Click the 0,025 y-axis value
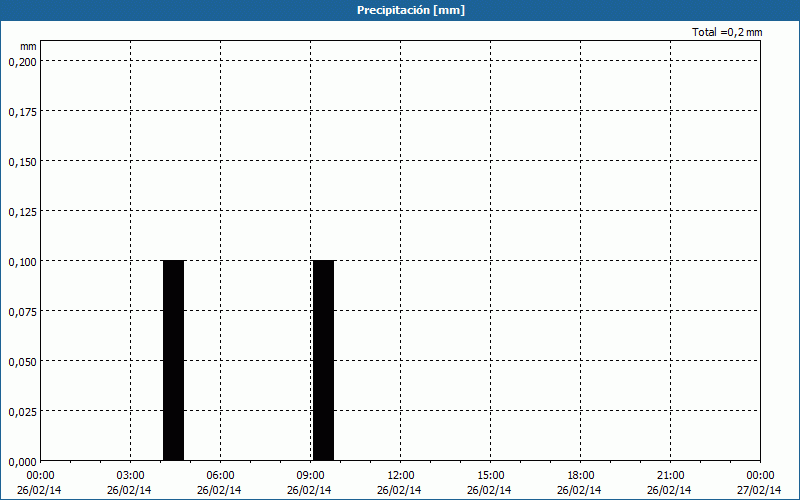 (x=22, y=412)
